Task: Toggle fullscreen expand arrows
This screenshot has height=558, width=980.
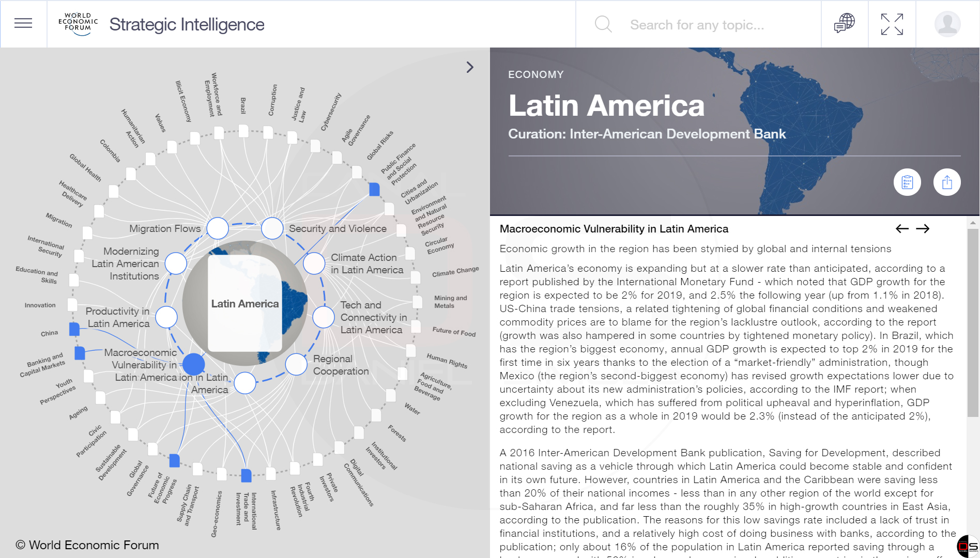Action: coord(892,24)
